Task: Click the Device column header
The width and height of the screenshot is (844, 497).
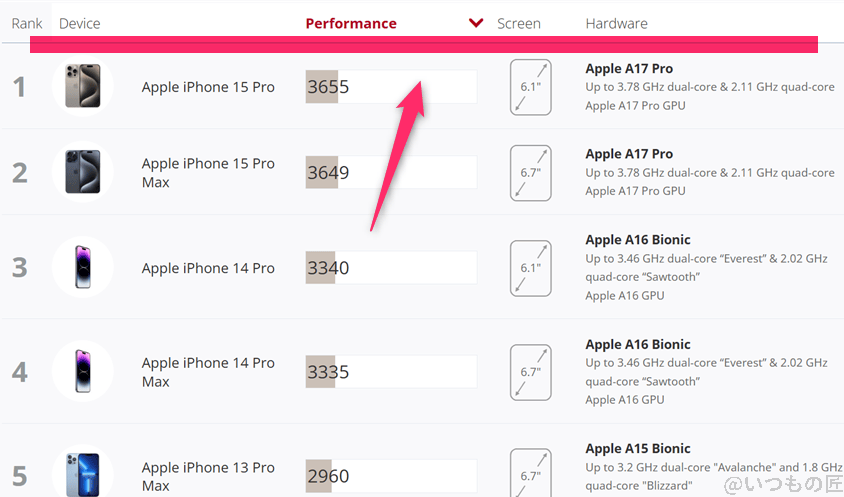Action: (x=80, y=24)
